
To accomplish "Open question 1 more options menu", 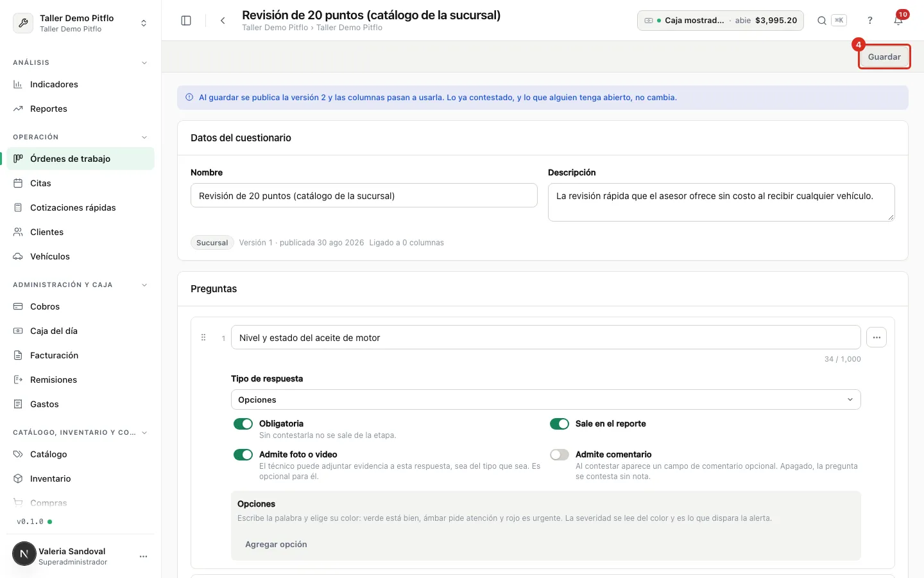I will click(877, 337).
